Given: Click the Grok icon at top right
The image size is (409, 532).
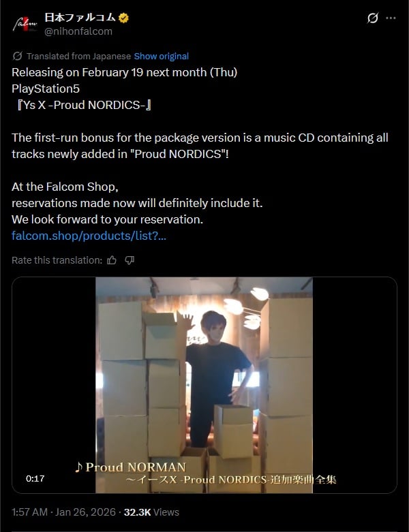Looking at the screenshot, I should point(372,18).
